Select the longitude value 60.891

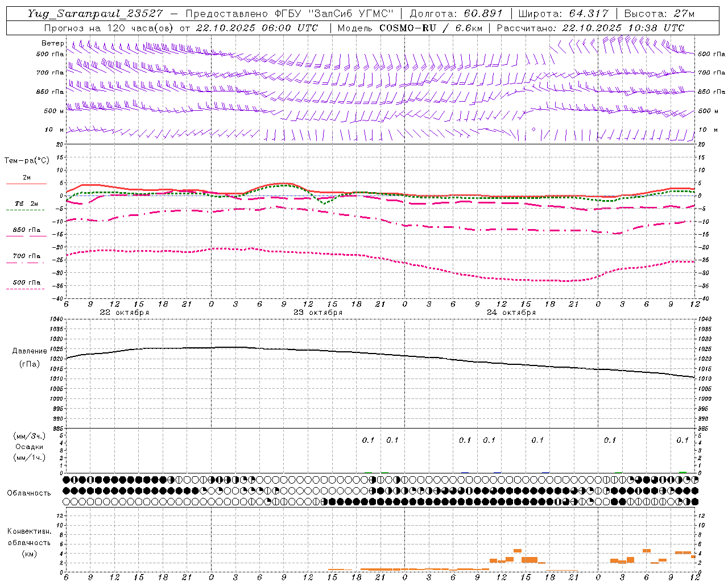pos(483,14)
